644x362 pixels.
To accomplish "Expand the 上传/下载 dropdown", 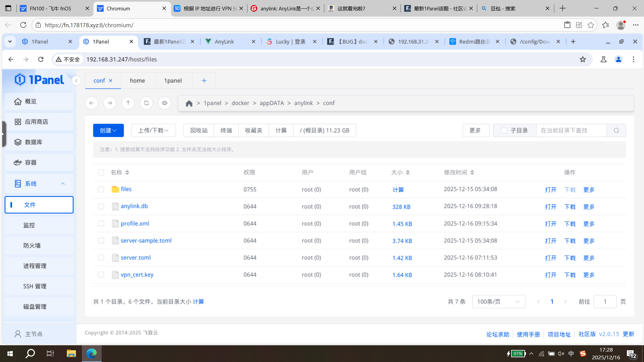I will (153, 130).
